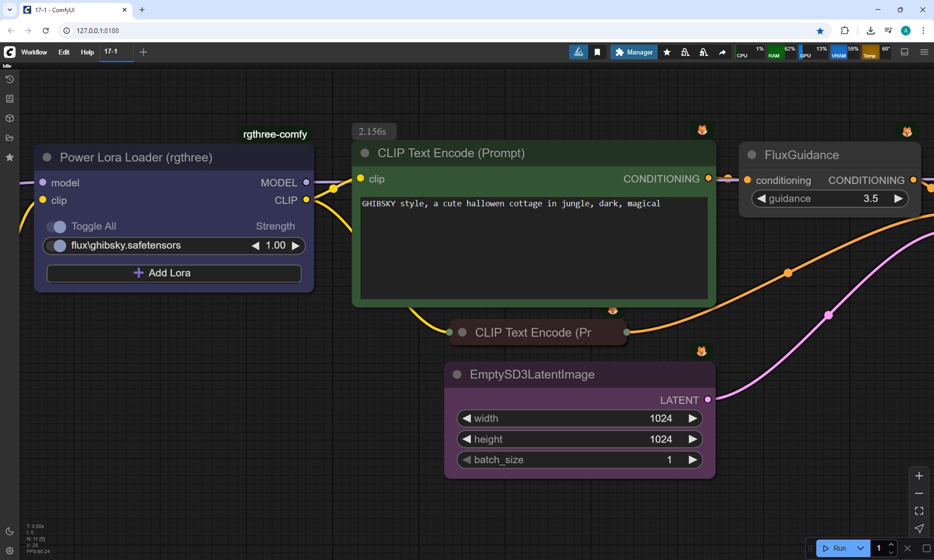Click the bookmark icon in top toolbar

pyautogui.click(x=597, y=52)
